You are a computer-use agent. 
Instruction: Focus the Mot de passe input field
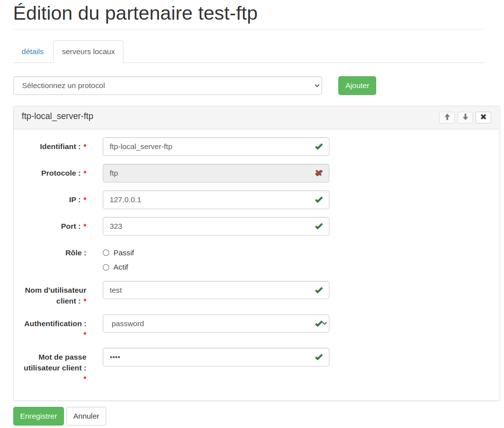pos(216,357)
